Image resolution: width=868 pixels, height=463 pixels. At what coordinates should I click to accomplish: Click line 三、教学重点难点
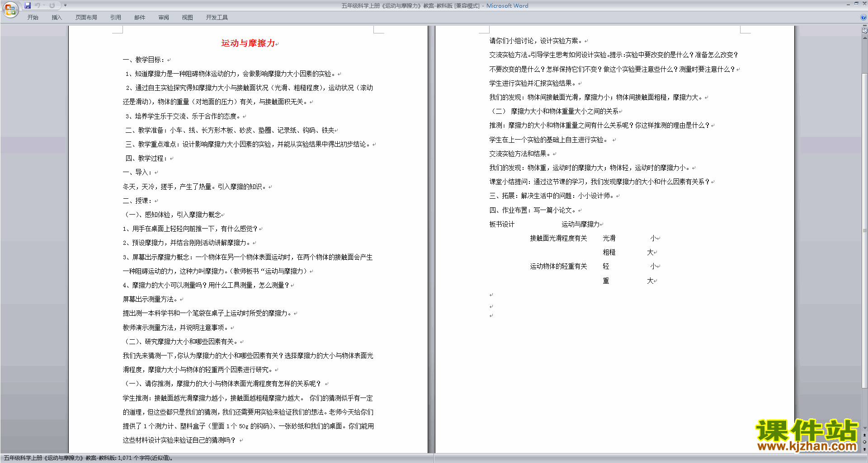pos(249,144)
